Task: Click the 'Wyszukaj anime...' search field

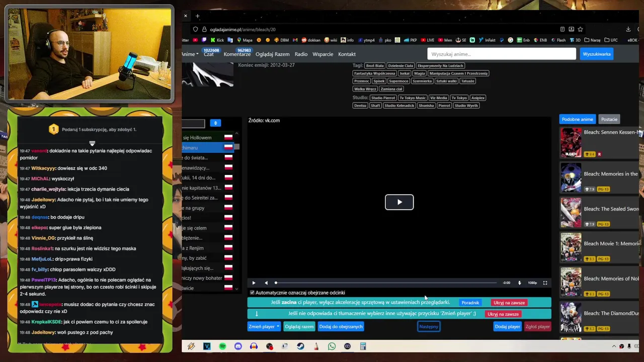Action: [502, 54]
